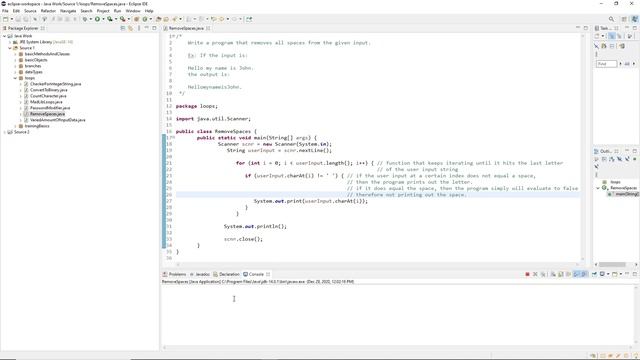Open dropdown arrow next to Debug icon
The height and width of the screenshot is (360, 640).
coord(91,19)
